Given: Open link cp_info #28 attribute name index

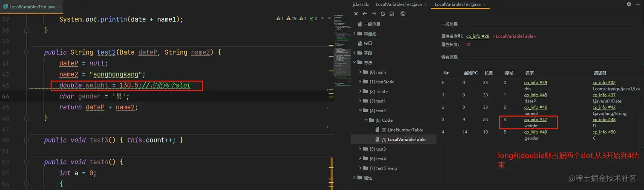Looking at the screenshot, I should point(477,36).
